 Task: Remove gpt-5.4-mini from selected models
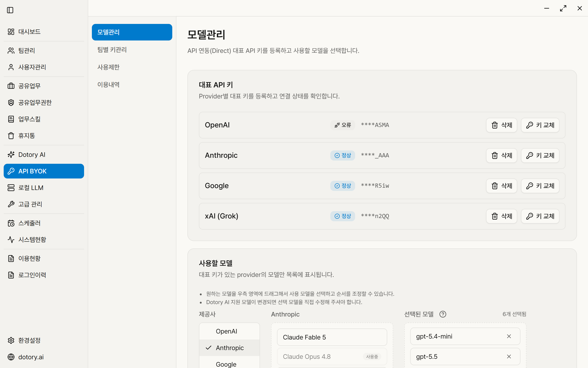[x=509, y=336]
